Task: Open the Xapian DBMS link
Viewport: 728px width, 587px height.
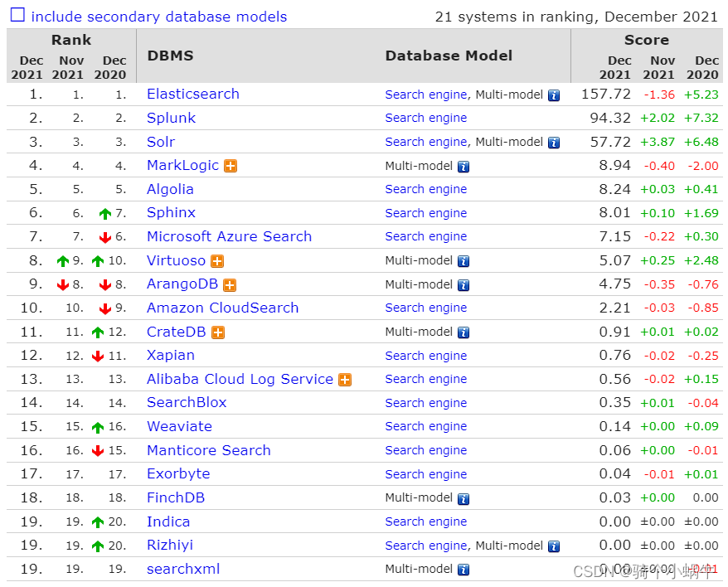Action: [x=171, y=355]
